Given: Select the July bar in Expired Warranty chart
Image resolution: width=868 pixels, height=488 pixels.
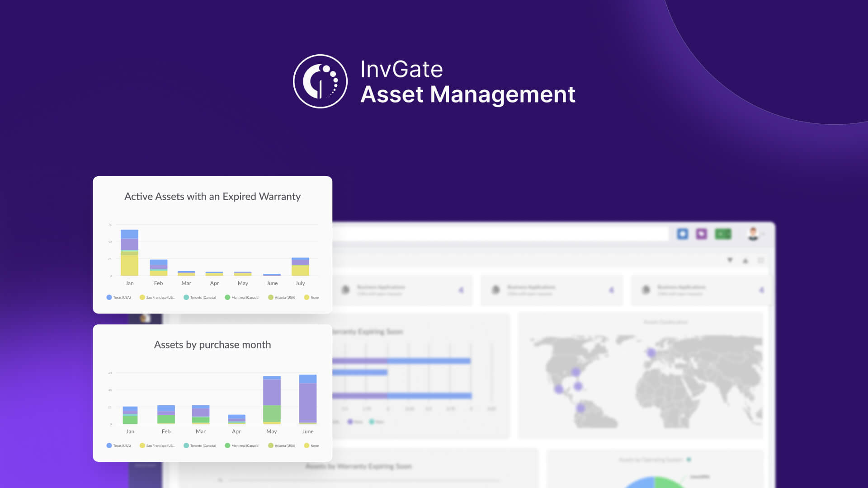Looking at the screenshot, I should (300, 267).
